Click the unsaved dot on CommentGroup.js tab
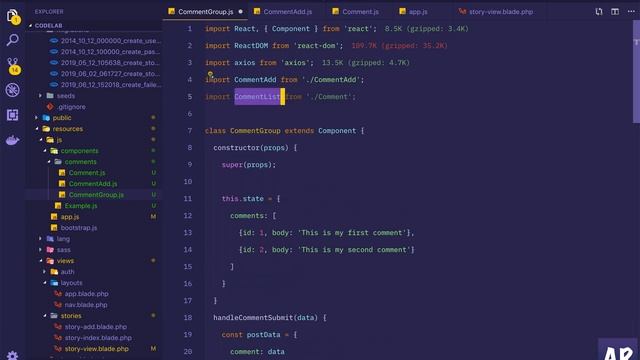 pyautogui.click(x=240, y=12)
